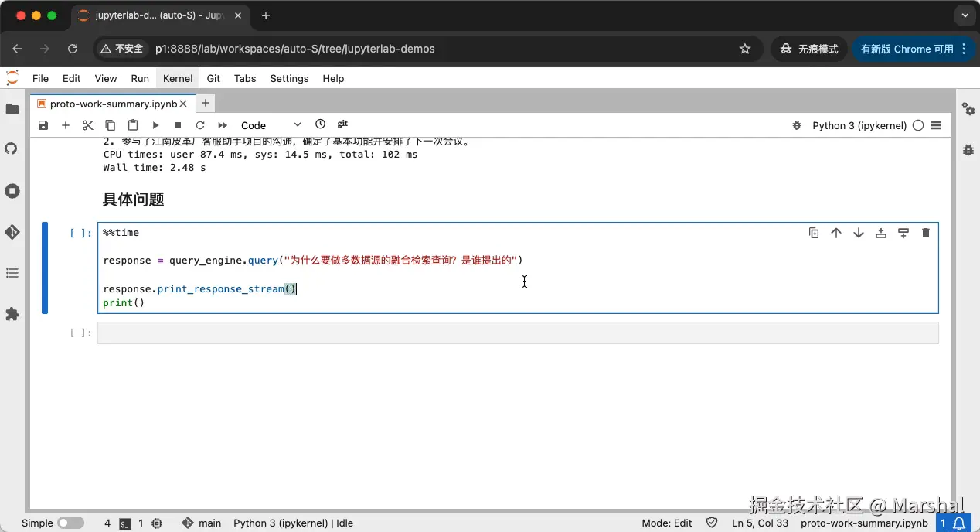This screenshot has height=532, width=980.
Task: Open new Chrome tab with plus button
Action: pos(266,15)
